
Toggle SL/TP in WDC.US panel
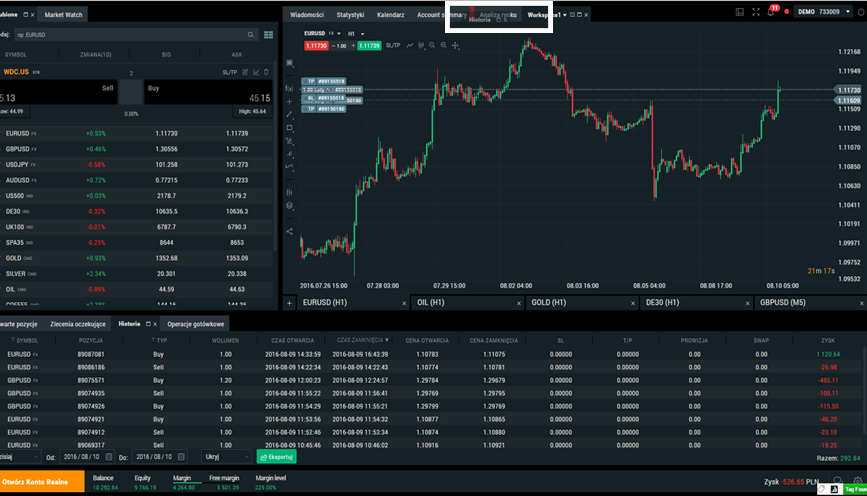[230, 72]
